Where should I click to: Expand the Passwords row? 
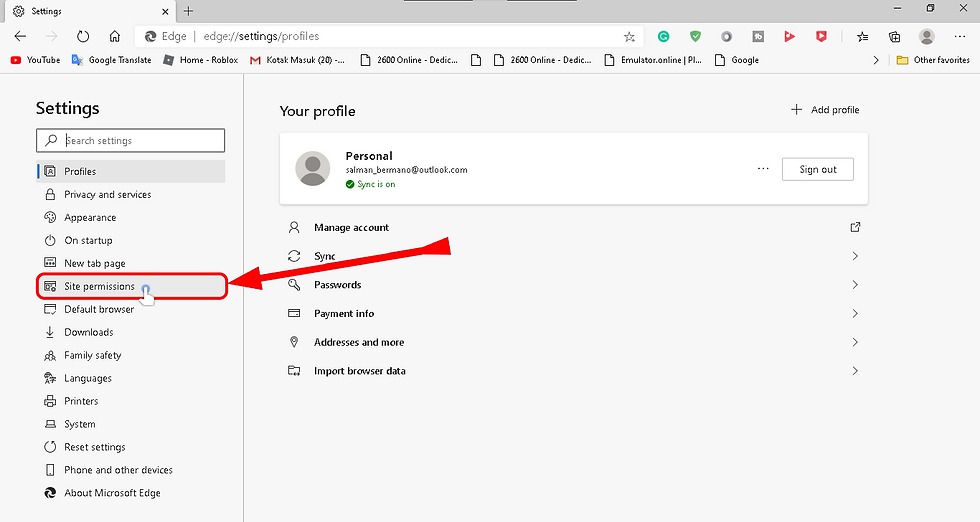pos(574,285)
